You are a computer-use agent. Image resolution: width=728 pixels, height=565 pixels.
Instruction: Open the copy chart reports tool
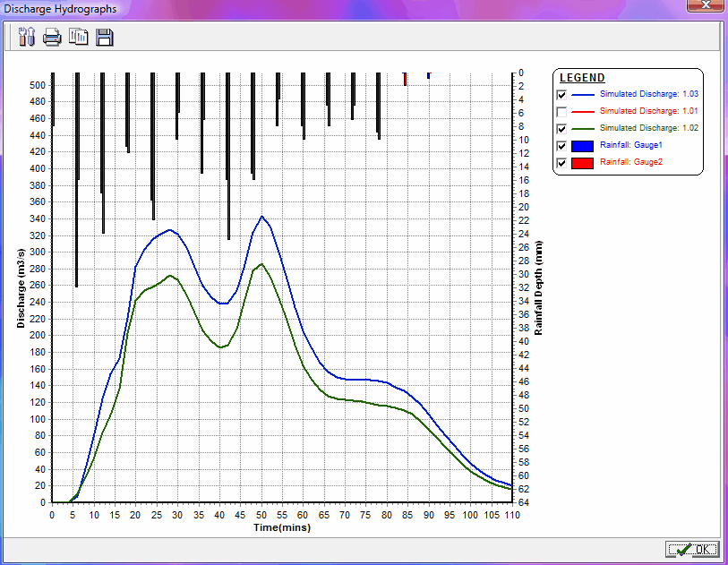tap(80, 37)
